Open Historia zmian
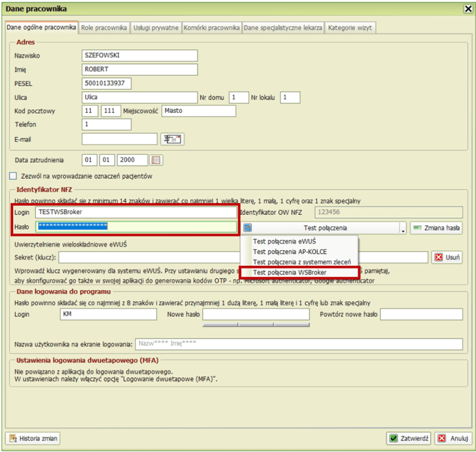 pos(33,438)
